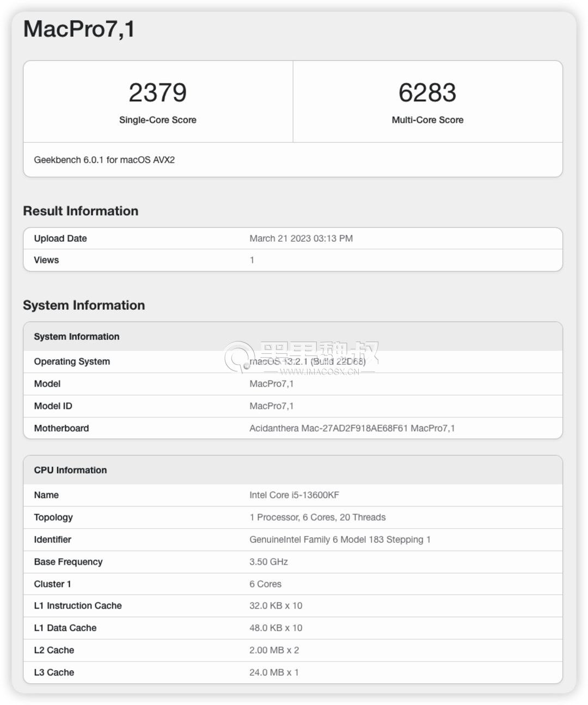Click the Result Information heading
The width and height of the screenshot is (588, 705).
[x=81, y=211]
